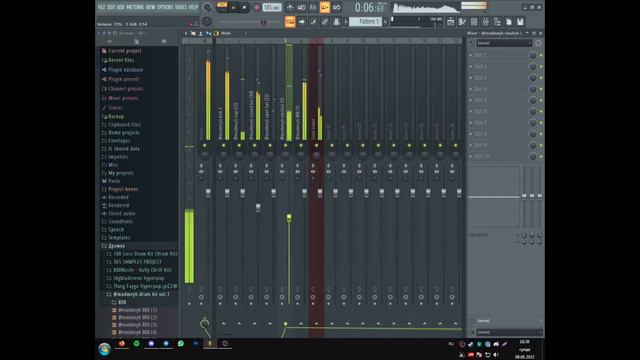The height and width of the screenshot is (360, 640).
Task: Mute the Master mixer track LED
Action: point(204,146)
